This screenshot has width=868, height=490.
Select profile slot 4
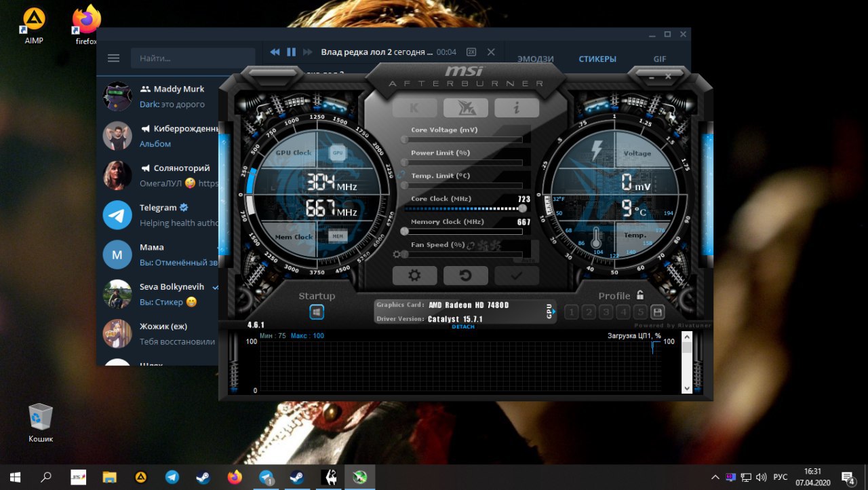coord(623,312)
